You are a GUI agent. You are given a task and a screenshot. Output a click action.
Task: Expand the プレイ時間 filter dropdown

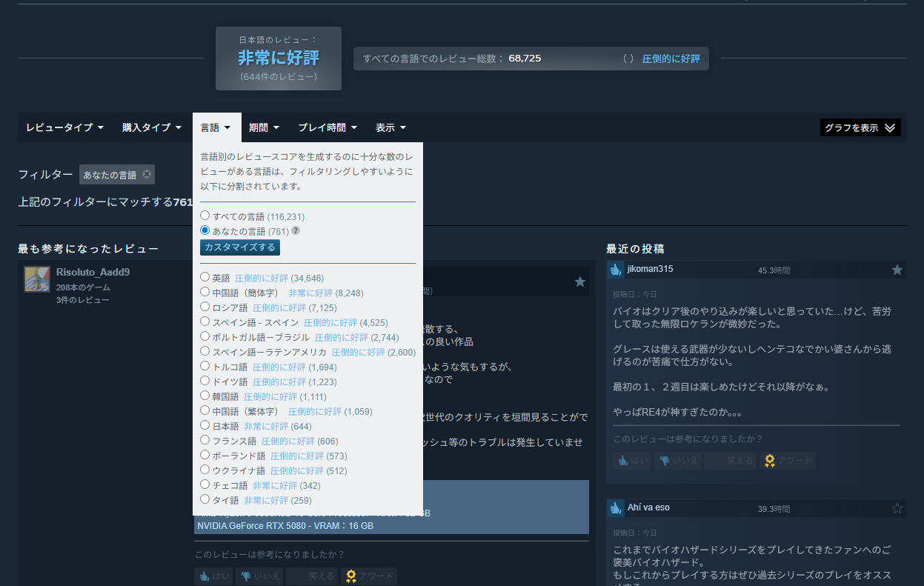(x=328, y=127)
